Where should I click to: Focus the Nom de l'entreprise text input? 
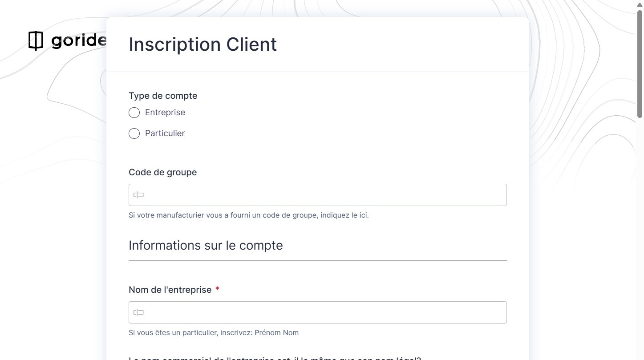[x=317, y=312]
